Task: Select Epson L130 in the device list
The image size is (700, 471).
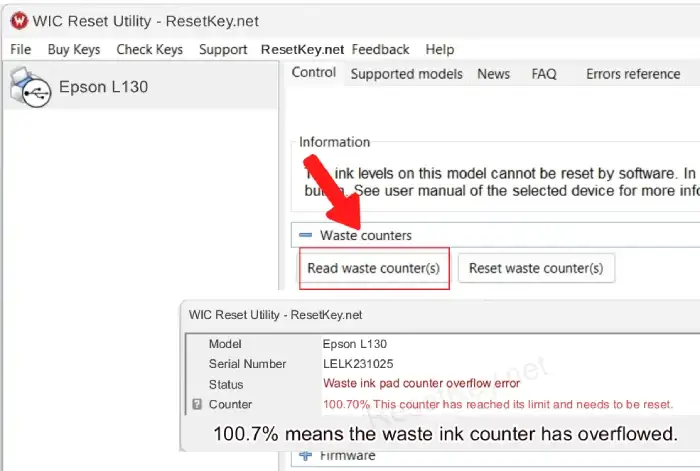Action: click(103, 87)
